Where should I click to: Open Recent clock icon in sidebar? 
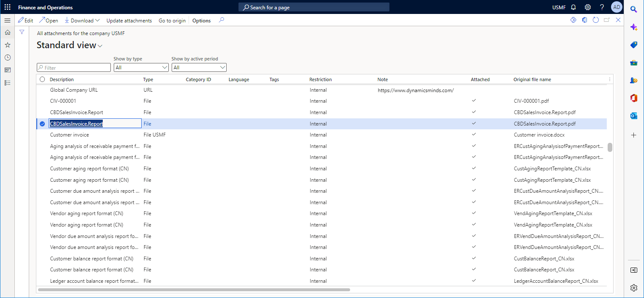[x=7, y=57]
